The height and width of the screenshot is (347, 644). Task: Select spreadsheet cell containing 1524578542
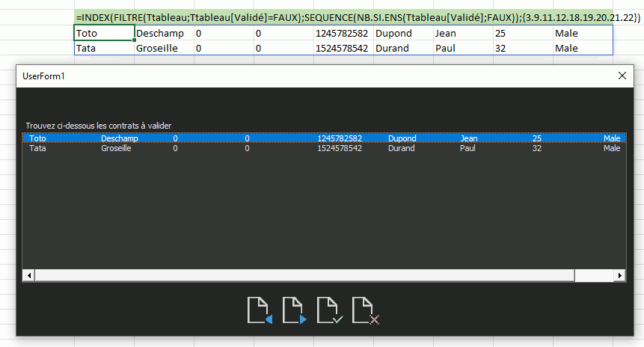coord(343,48)
